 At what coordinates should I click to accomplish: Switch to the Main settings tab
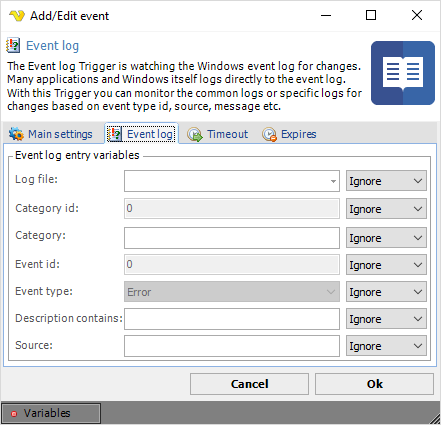tap(51, 134)
